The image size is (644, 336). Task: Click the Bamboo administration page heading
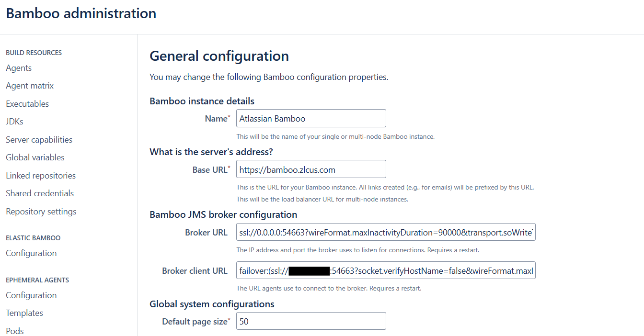point(81,13)
